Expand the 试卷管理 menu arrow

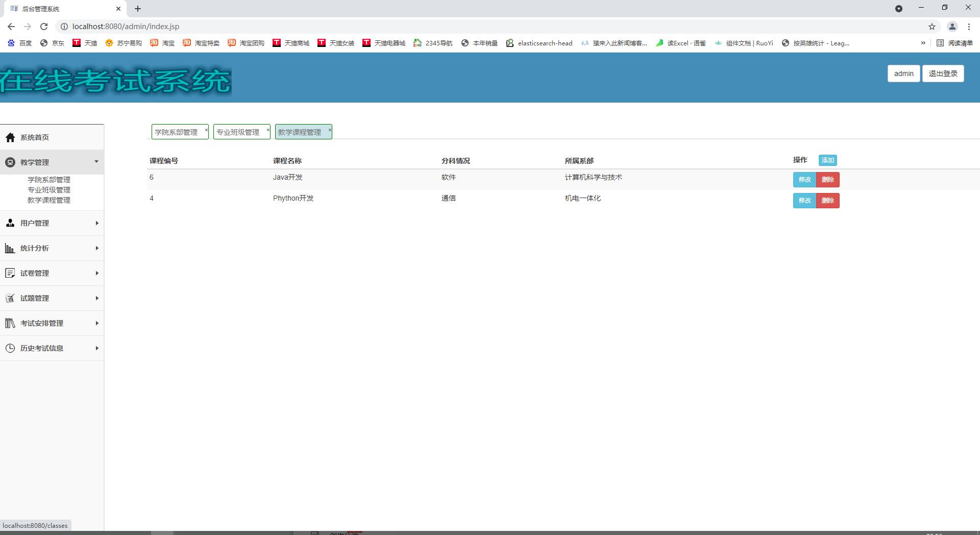pos(97,273)
